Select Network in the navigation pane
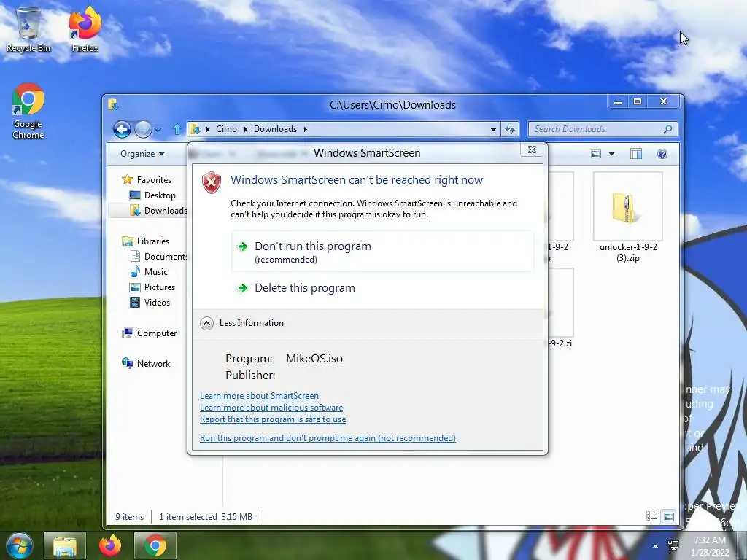This screenshot has width=747, height=560. pyautogui.click(x=146, y=363)
